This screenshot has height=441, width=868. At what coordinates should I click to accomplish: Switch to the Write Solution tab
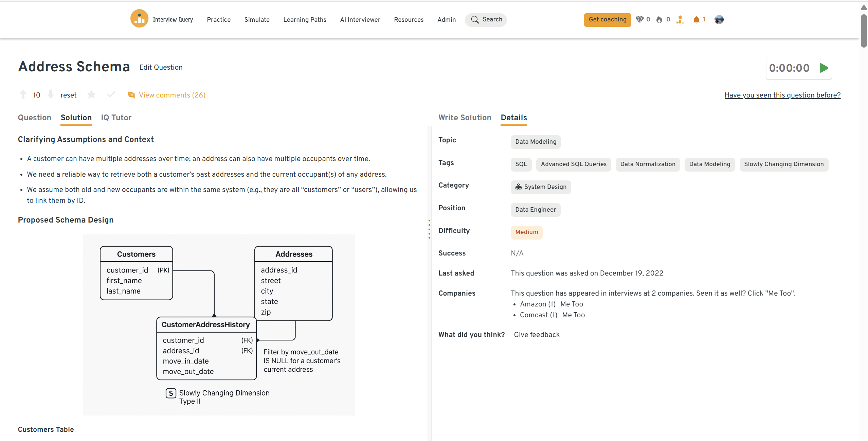point(465,118)
